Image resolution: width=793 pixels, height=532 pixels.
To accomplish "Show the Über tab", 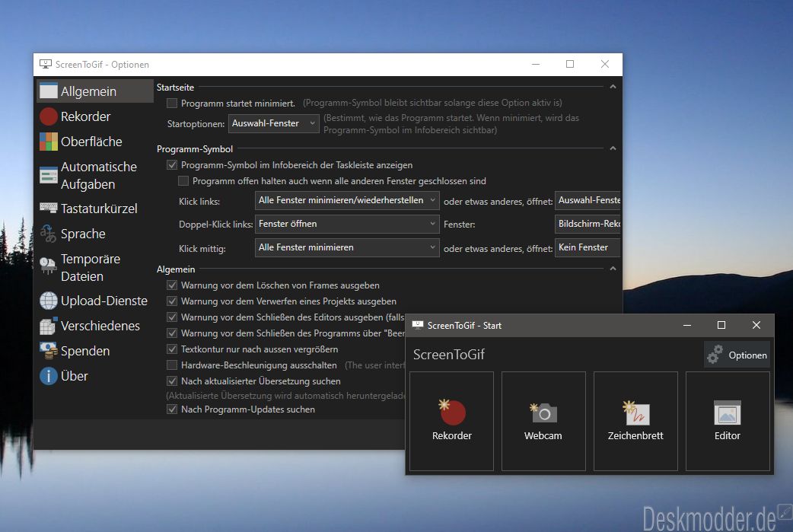I will click(95, 376).
